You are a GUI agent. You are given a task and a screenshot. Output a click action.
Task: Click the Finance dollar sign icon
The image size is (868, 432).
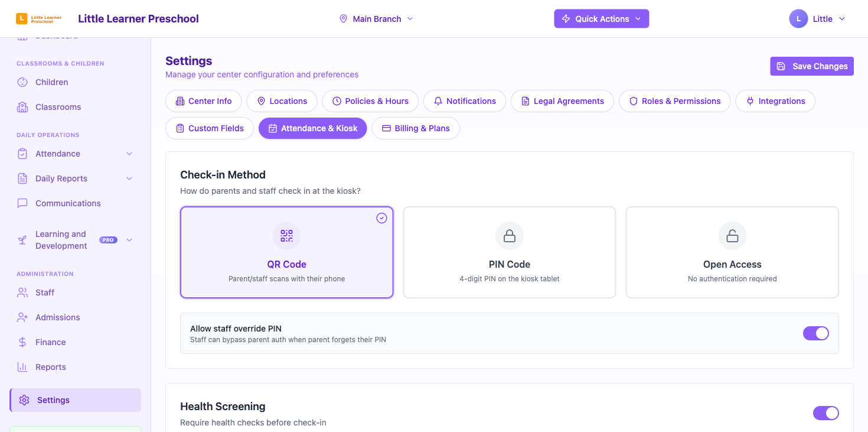point(22,342)
